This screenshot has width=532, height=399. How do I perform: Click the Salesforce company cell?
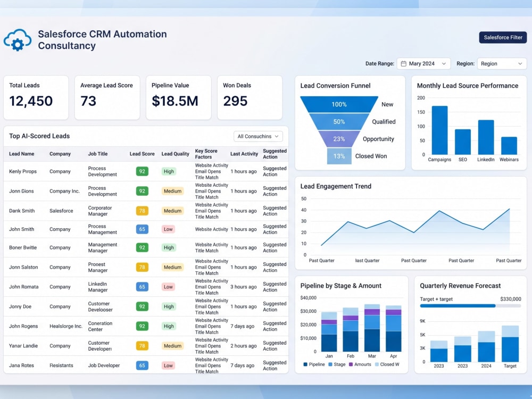pos(61,211)
